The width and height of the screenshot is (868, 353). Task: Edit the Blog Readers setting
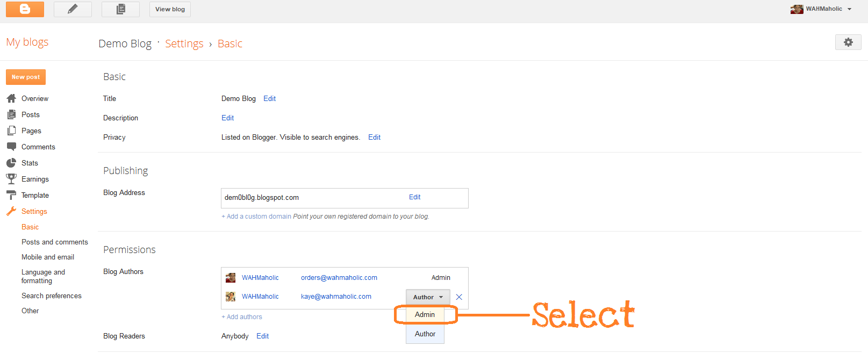coord(262,336)
